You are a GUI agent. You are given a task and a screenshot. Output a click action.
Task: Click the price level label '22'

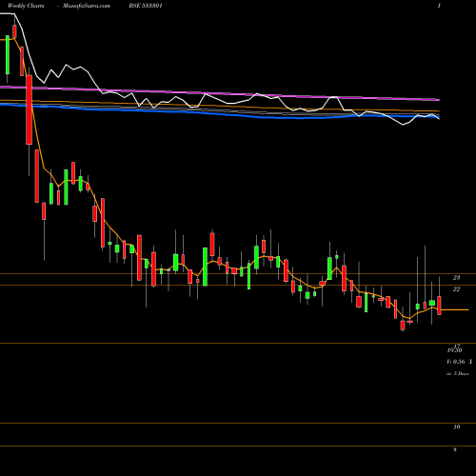[456, 289]
